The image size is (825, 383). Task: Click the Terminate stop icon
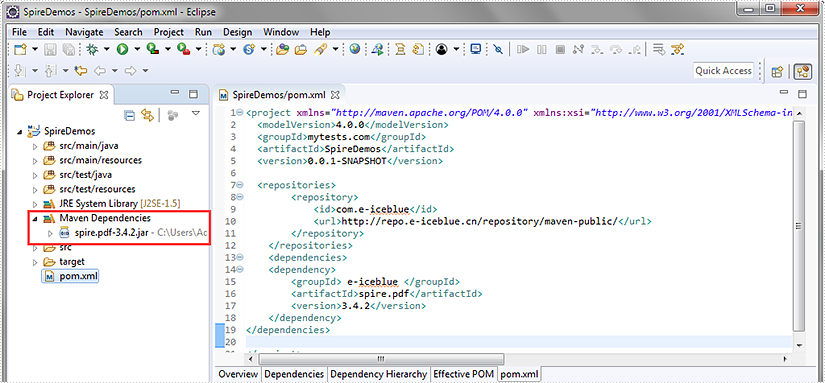[x=560, y=49]
